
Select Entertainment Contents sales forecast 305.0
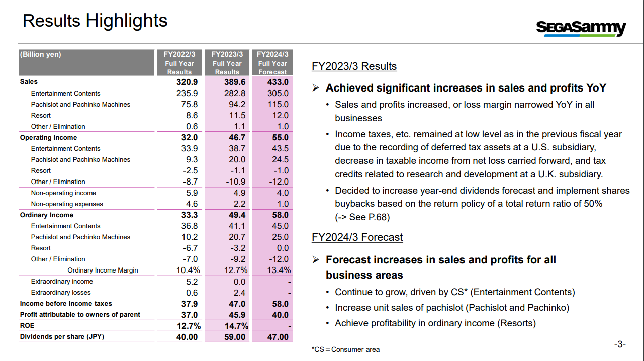pyautogui.click(x=278, y=93)
